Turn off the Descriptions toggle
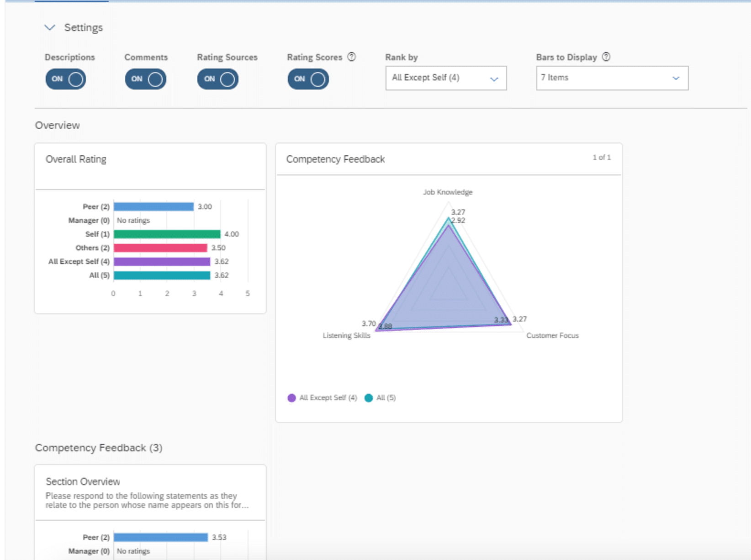The width and height of the screenshot is (751, 560). click(x=65, y=79)
